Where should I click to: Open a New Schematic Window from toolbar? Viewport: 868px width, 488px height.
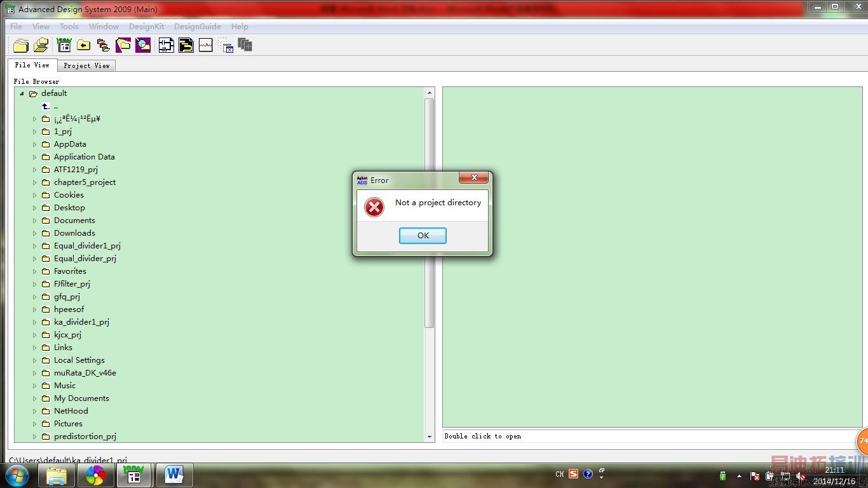point(166,45)
